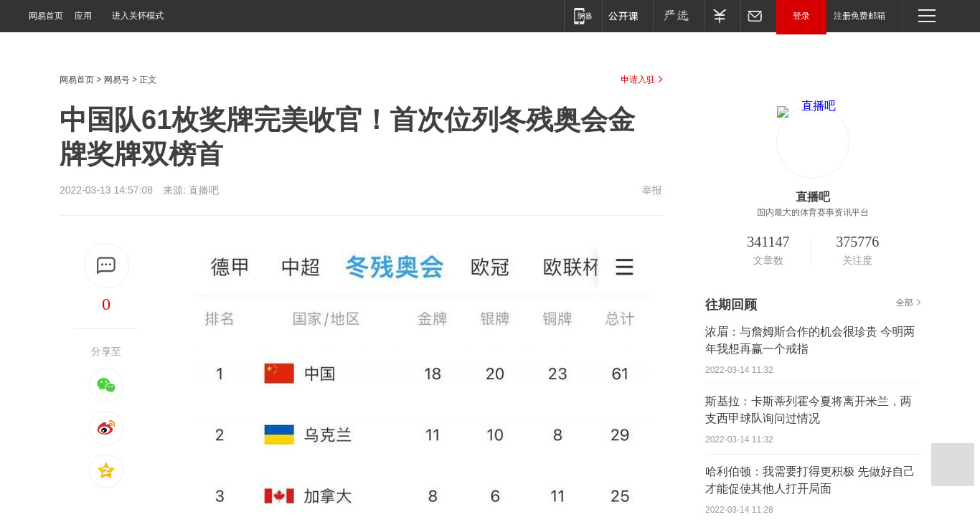Click breadcrumb 网易号 link
980x522 pixels.
[x=117, y=80]
